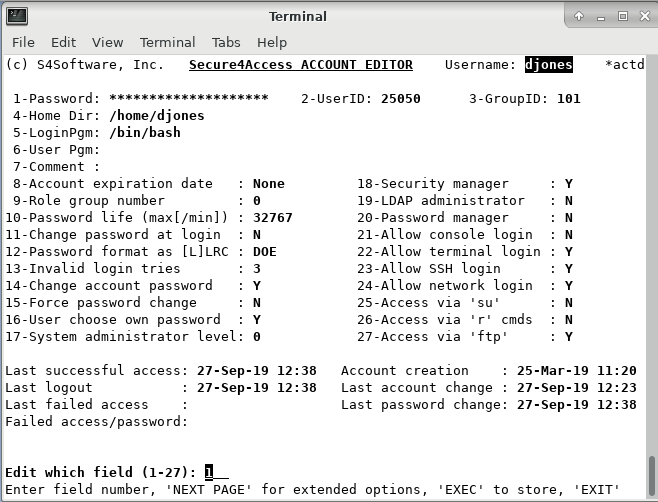
Task: Select the highlighted username djones
Action: 548,65
